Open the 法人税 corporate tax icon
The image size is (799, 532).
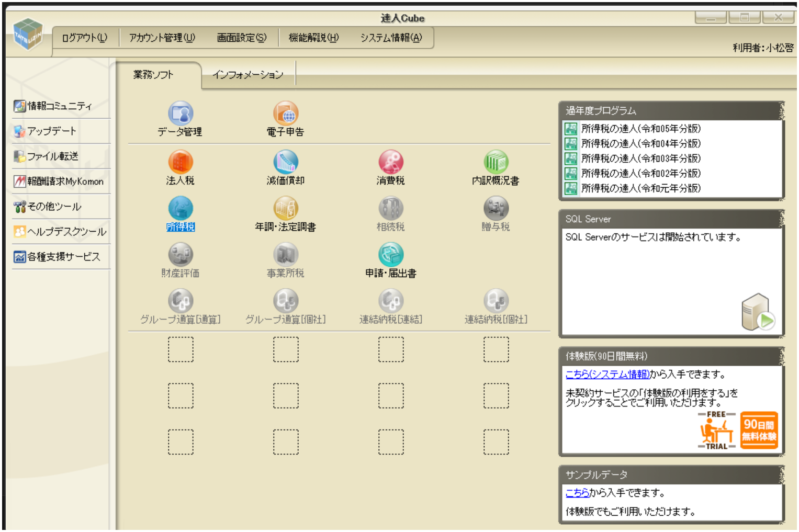tap(181, 162)
